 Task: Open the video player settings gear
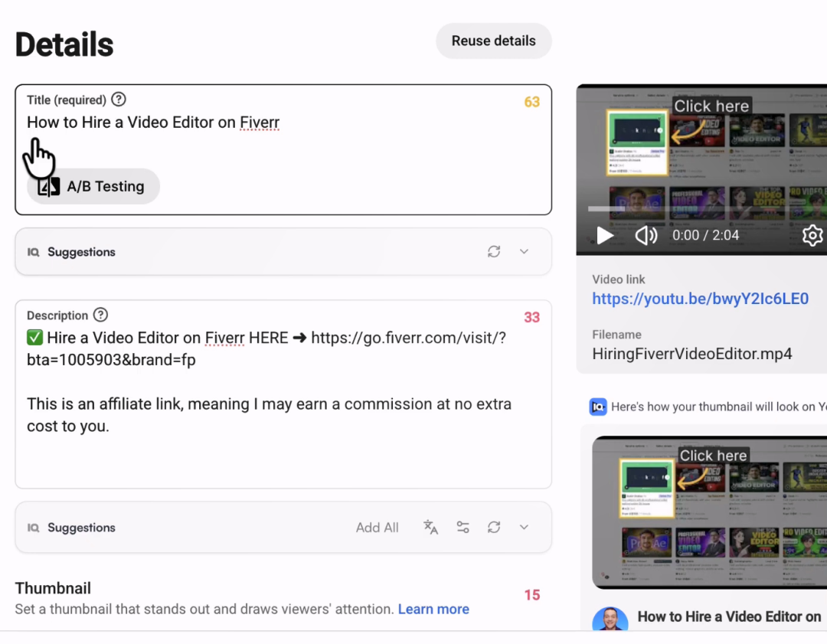coord(812,235)
